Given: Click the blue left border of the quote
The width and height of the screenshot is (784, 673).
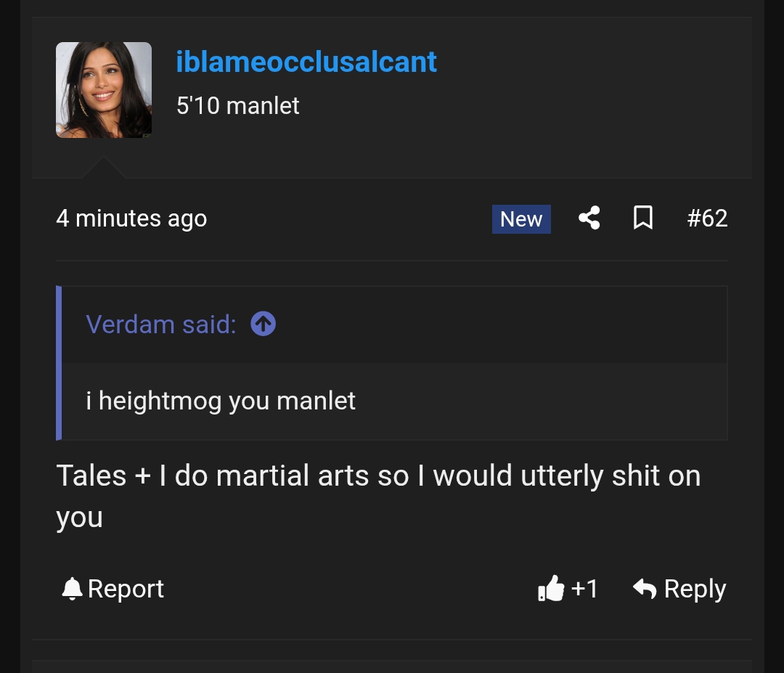Looking at the screenshot, I should click(x=59, y=363).
